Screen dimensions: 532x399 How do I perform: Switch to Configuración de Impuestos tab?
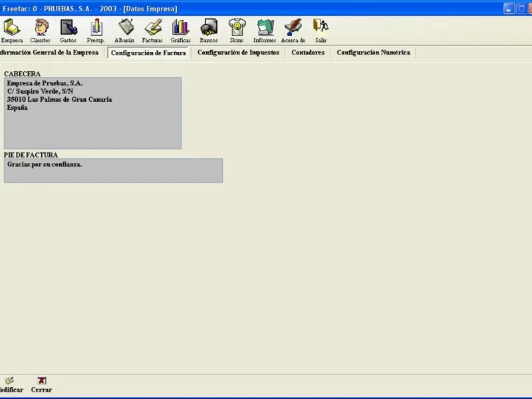[x=238, y=53]
